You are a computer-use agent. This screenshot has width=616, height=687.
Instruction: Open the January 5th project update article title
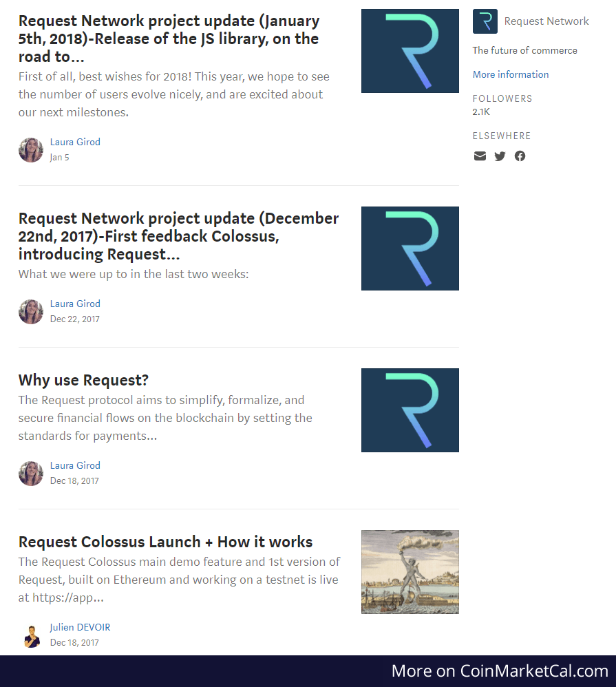pos(169,39)
